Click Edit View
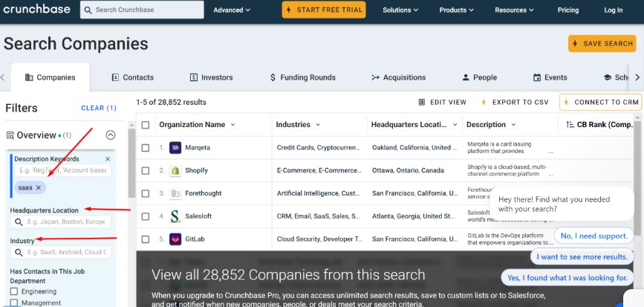The width and height of the screenshot is (644, 307). [x=443, y=103]
